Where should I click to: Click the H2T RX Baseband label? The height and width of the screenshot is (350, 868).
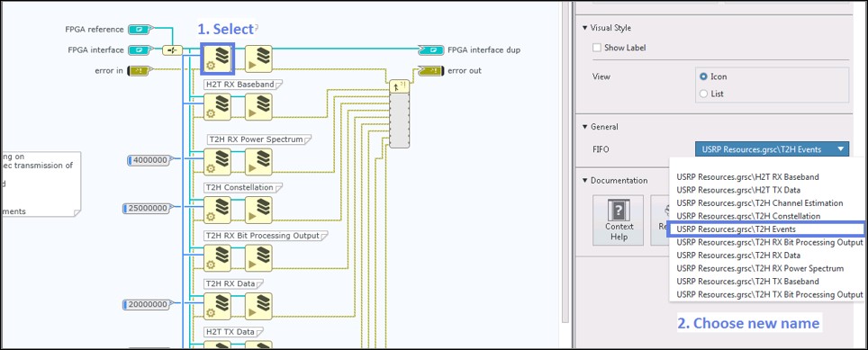pos(244,84)
